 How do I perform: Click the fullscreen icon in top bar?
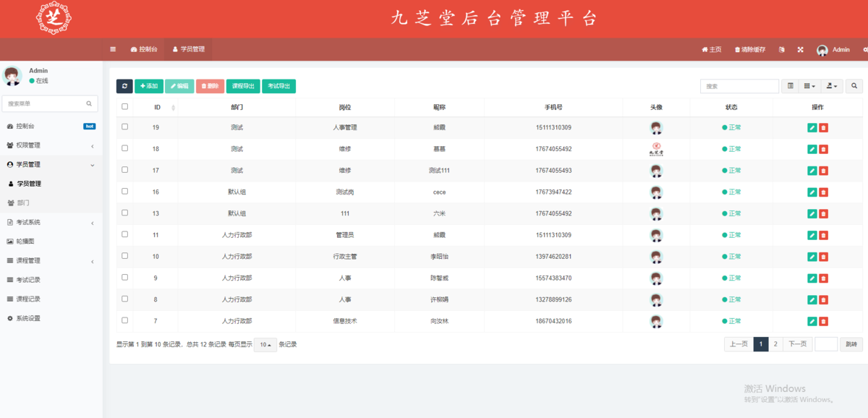tap(801, 50)
